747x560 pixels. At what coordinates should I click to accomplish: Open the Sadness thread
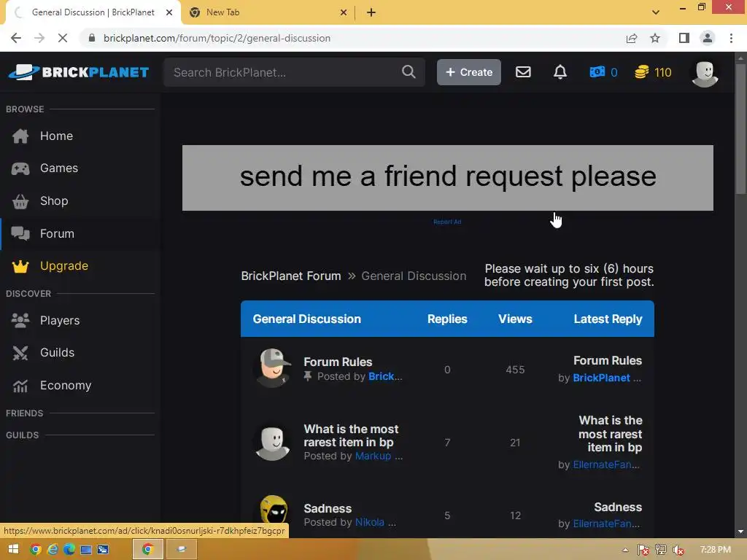[x=328, y=508]
